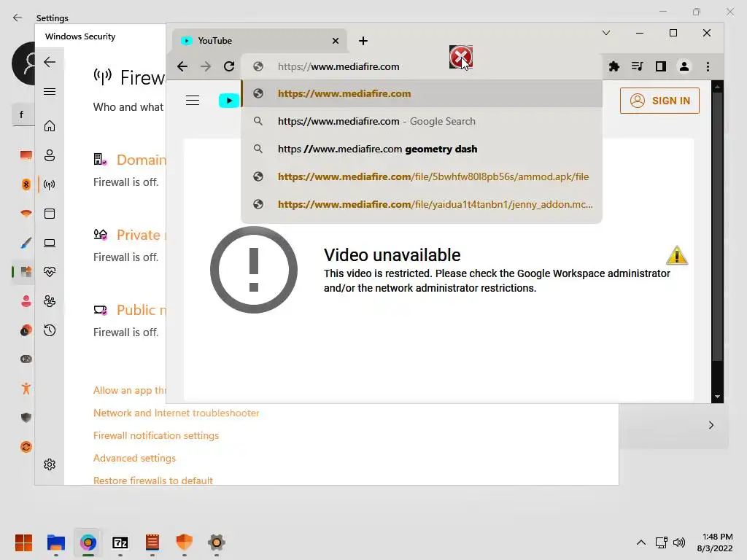This screenshot has width=747, height=560.
Task: Open File Explorer from the taskbar
Action: (x=55, y=542)
